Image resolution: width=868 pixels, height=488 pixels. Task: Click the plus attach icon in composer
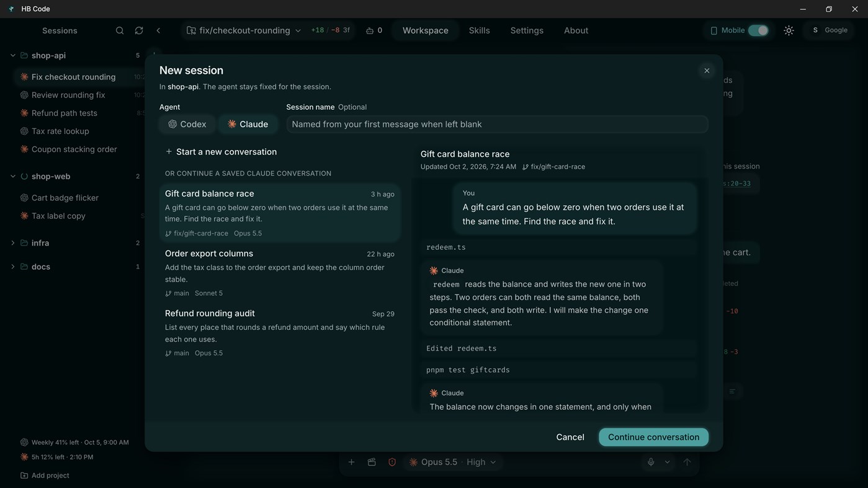pos(351,462)
